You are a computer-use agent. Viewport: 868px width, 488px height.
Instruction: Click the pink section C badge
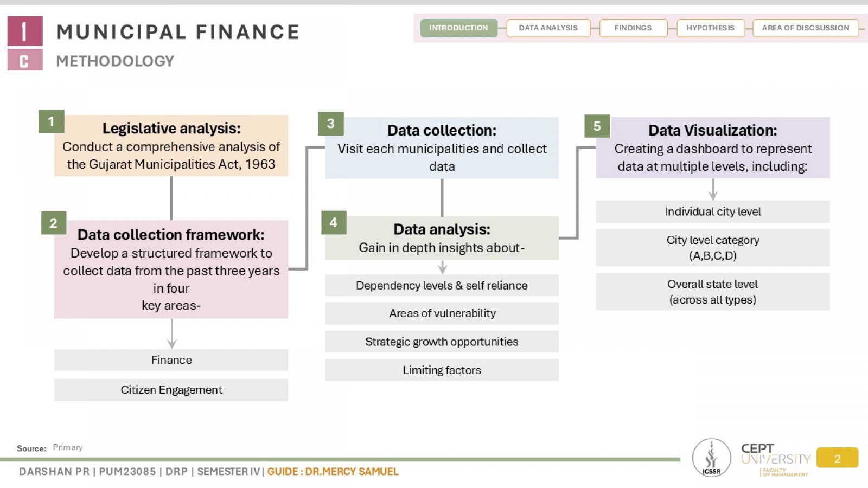(24, 60)
